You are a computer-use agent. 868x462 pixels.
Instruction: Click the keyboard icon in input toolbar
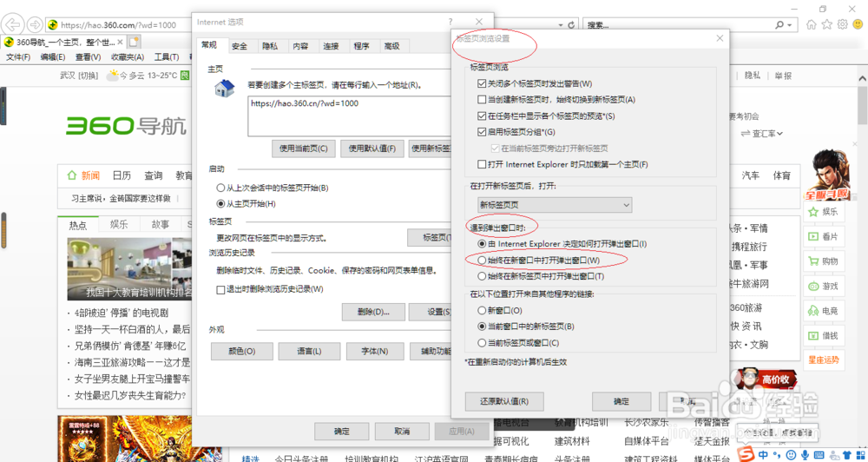[x=818, y=455]
